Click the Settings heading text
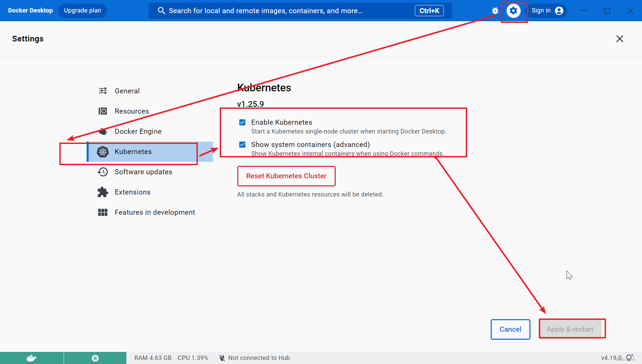Screen dimensions: 642x364 tap(28, 39)
